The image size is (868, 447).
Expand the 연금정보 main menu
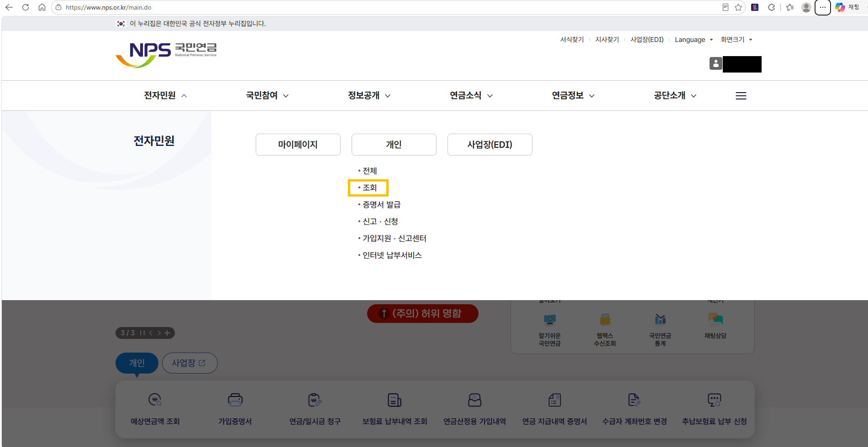tap(573, 95)
